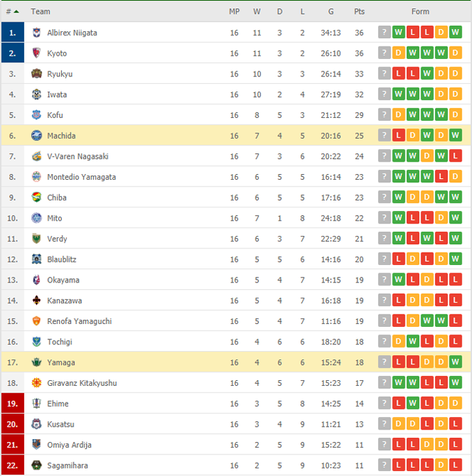Viewport: 472px width, 476px height.
Task: Click the V-Varen Nagasaki crest icon
Action: (x=37, y=156)
